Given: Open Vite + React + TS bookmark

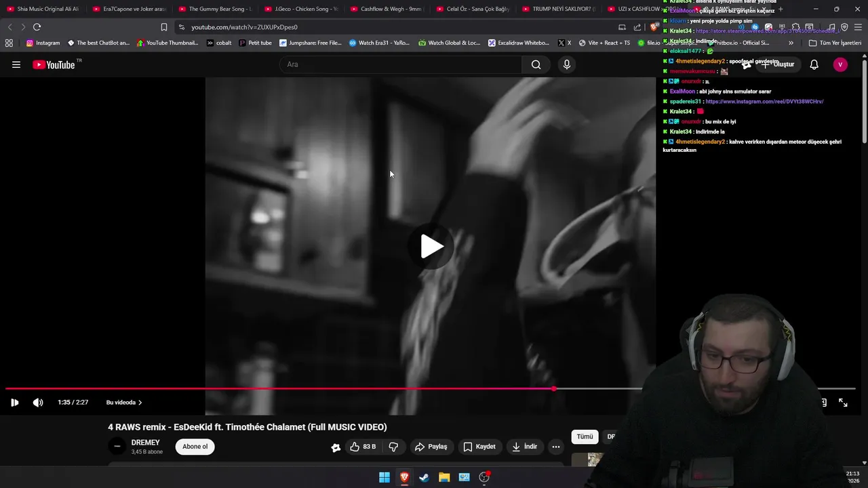Looking at the screenshot, I should click(604, 43).
